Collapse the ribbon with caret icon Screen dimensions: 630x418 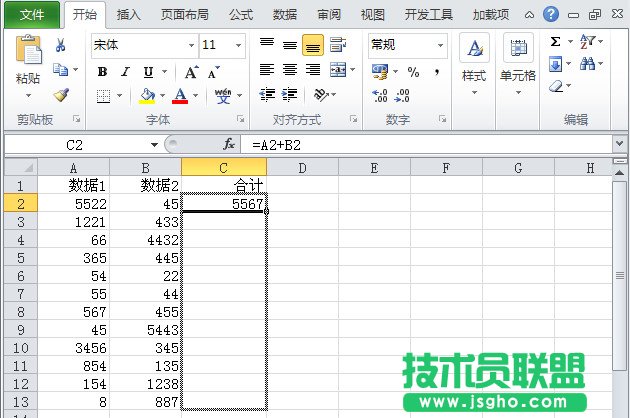(x=530, y=15)
